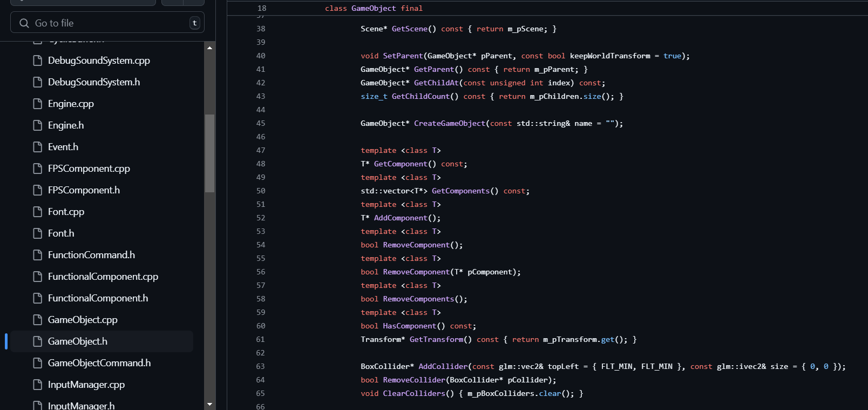Click the file tree scrollbar thumb
Screen dimensions: 868x410
209,153
